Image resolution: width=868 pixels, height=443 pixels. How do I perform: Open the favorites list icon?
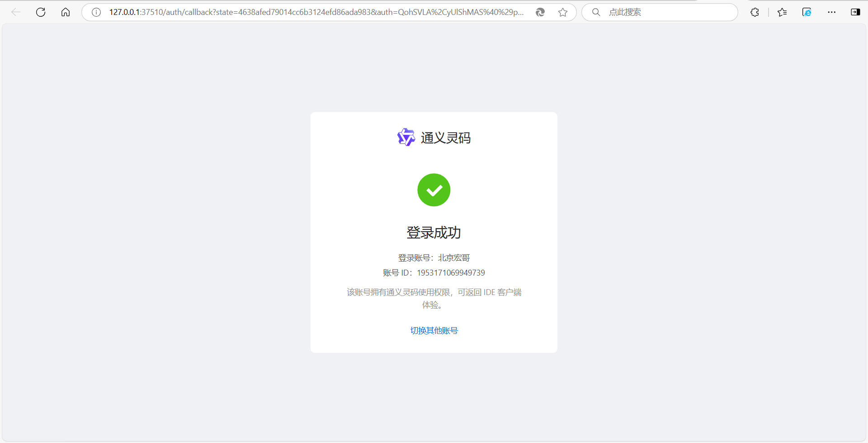tap(782, 12)
